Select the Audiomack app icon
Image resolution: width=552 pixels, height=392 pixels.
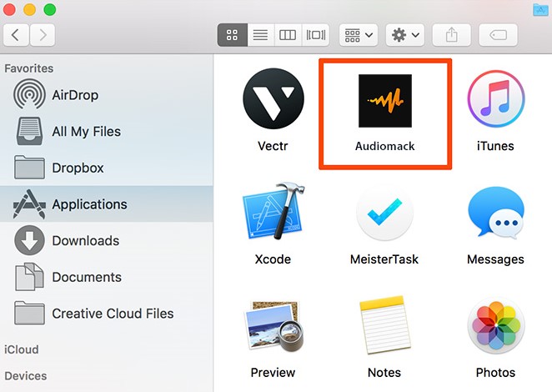(x=384, y=101)
